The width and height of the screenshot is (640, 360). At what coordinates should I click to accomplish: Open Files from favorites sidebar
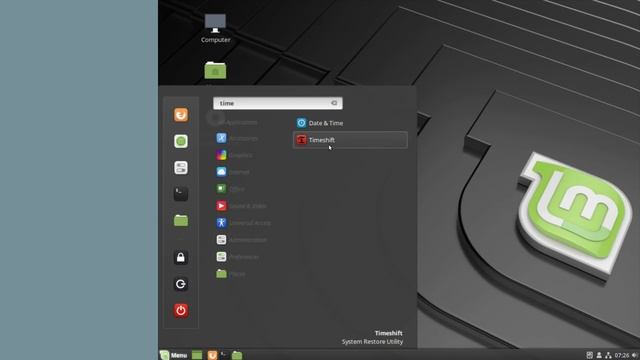click(x=181, y=220)
